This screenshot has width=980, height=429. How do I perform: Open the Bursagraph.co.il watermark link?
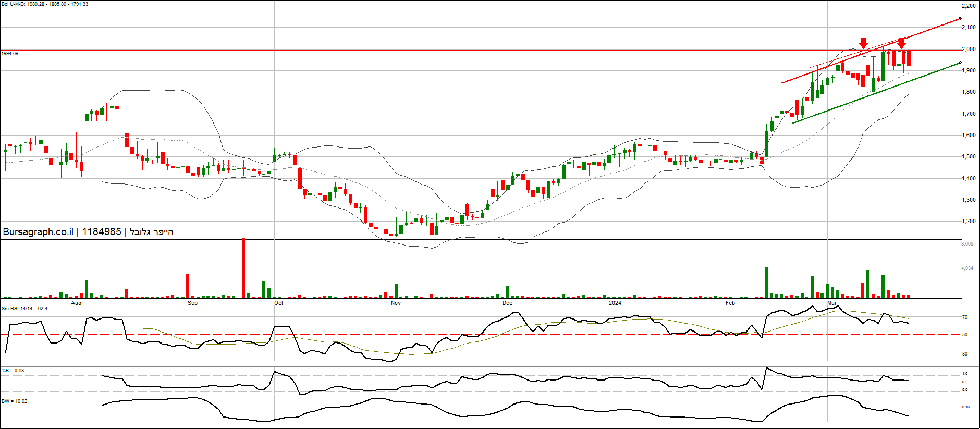(x=38, y=232)
